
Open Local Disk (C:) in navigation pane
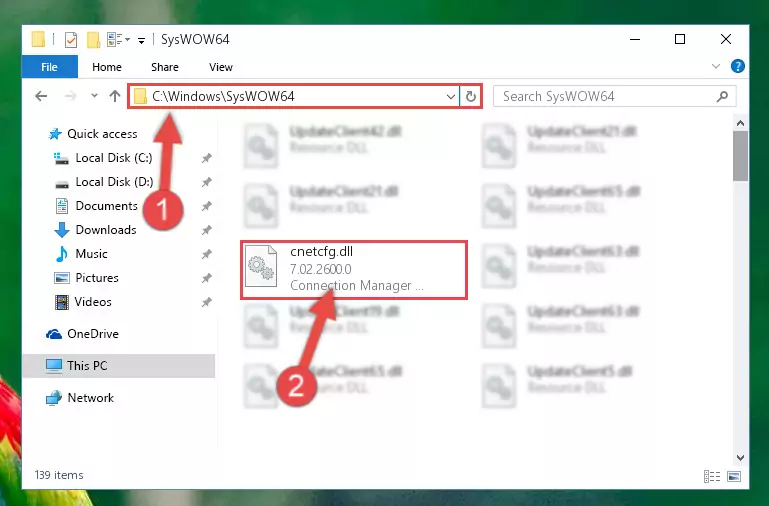pos(114,158)
